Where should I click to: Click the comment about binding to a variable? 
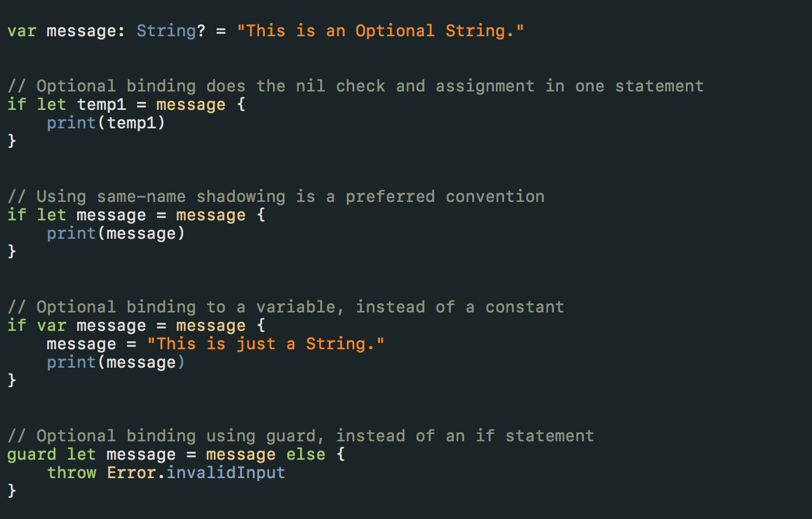(286, 307)
